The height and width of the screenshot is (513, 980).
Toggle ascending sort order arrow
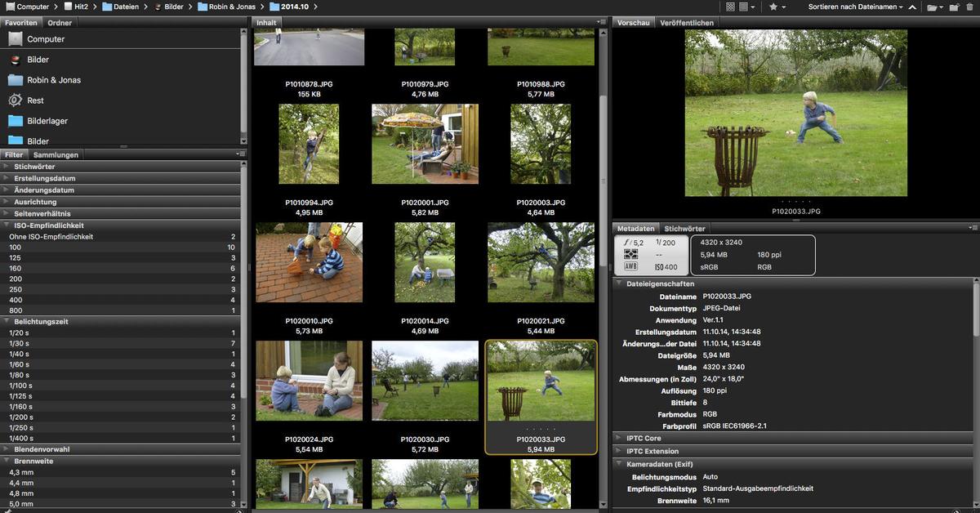911,7
